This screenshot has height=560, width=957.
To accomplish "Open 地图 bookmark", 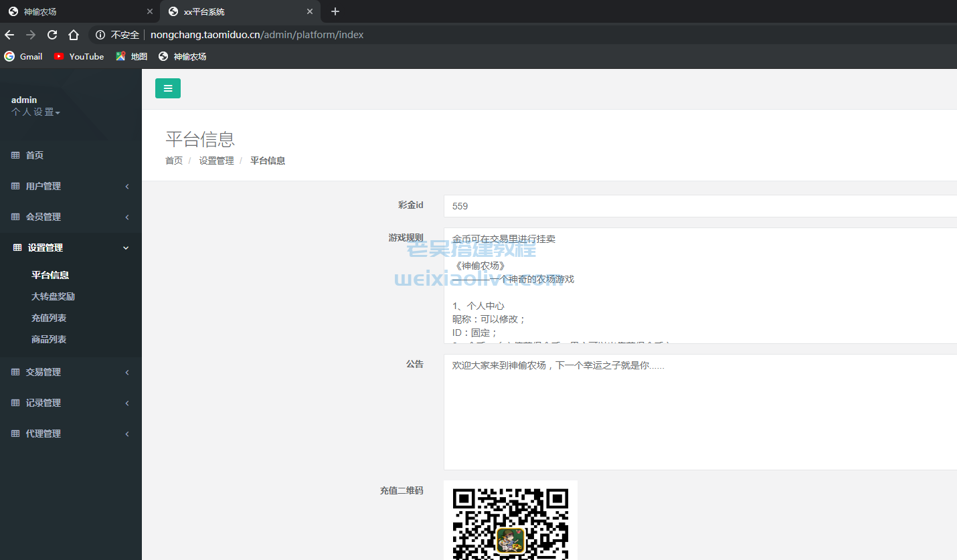I will pos(131,57).
